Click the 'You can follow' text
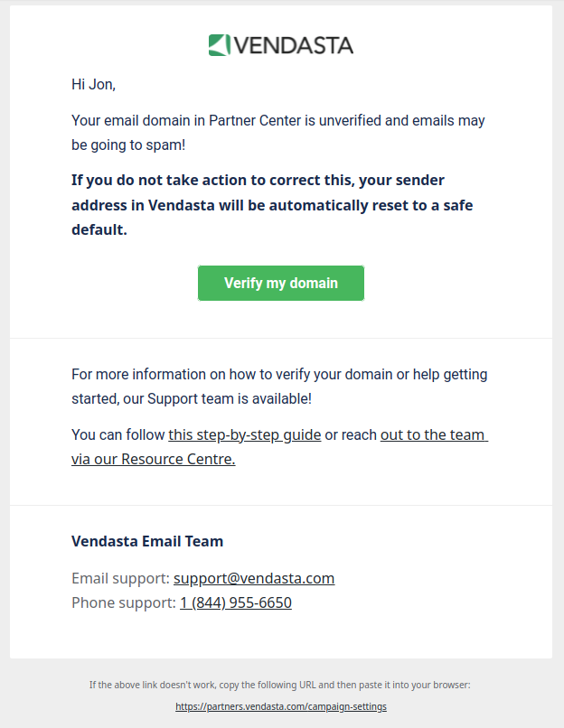This screenshot has height=728, width=564. click(x=118, y=435)
